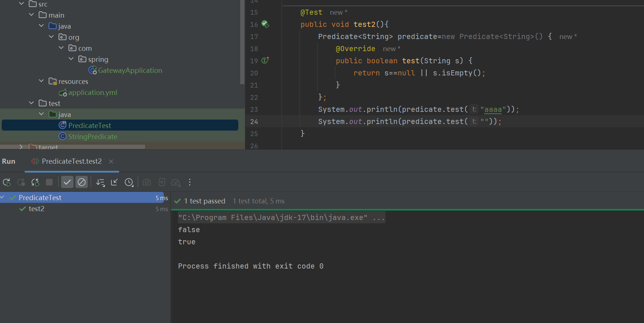Collapse the spring package chevron
This screenshot has height=323, width=644.
[71, 59]
